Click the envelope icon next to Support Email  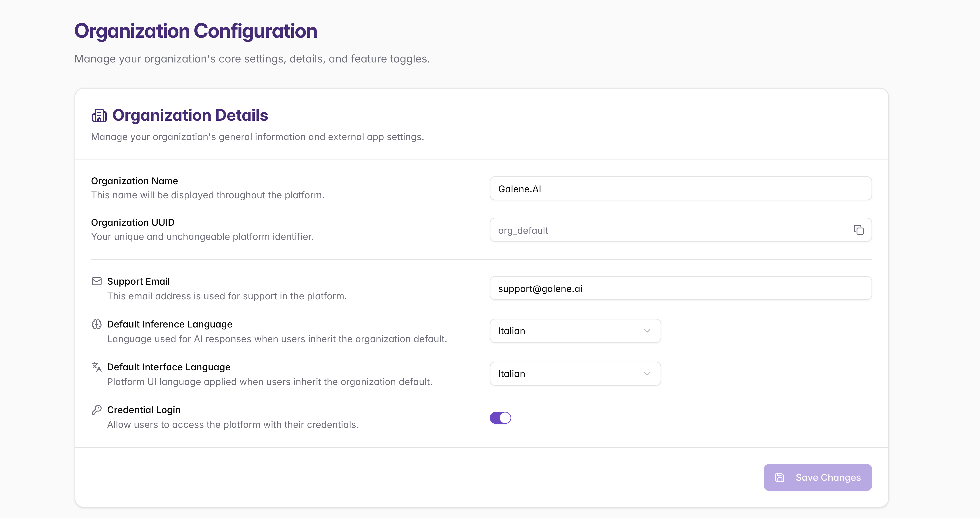(x=97, y=281)
